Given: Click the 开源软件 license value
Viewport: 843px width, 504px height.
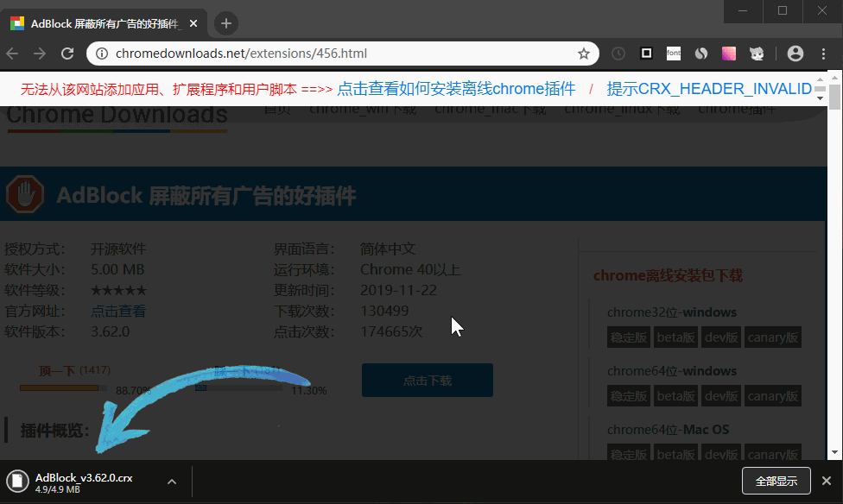Looking at the screenshot, I should (x=118, y=249).
